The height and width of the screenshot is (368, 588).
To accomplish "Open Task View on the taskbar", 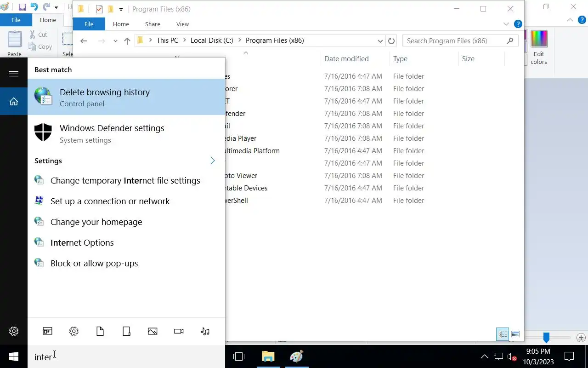I will tap(239, 356).
